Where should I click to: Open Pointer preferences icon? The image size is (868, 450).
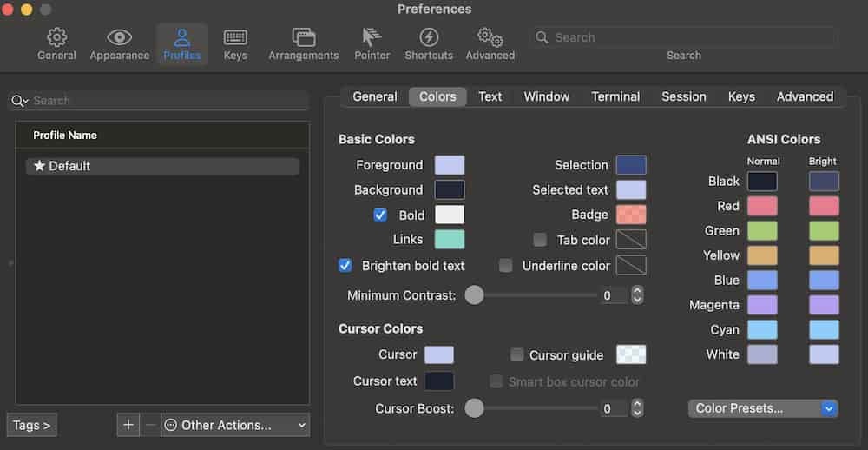[372, 37]
